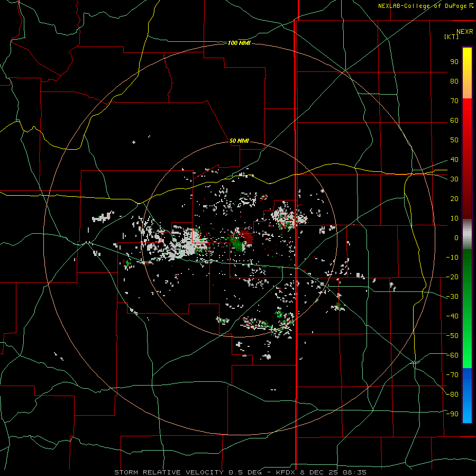The image size is (476, 476).
Task: Click the positive 40 scale label
Action: pos(454,160)
